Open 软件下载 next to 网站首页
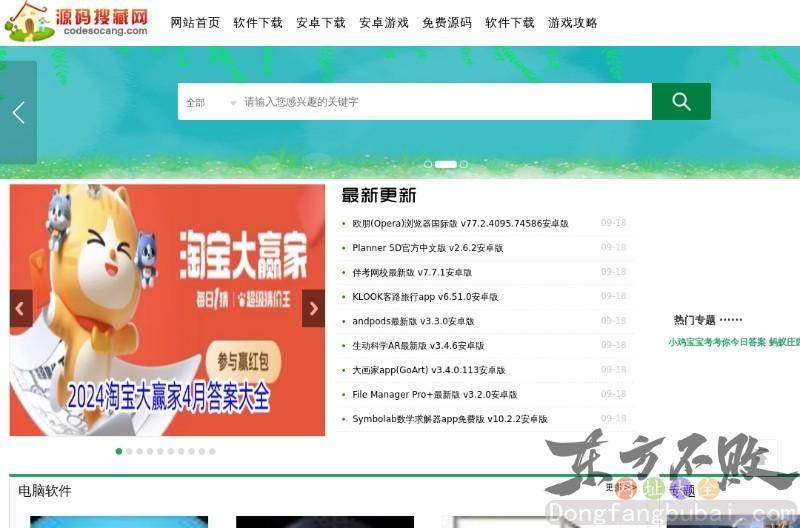800x528 pixels. 258,23
